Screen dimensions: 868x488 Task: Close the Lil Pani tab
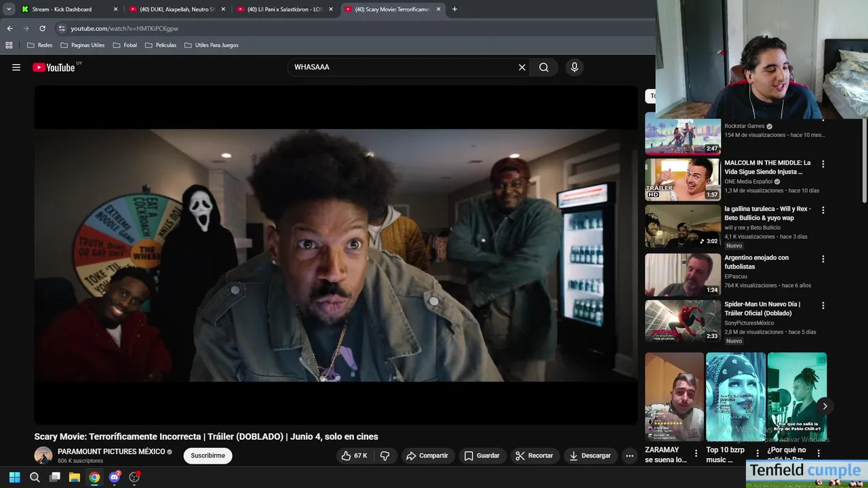click(x=331, y=9)
